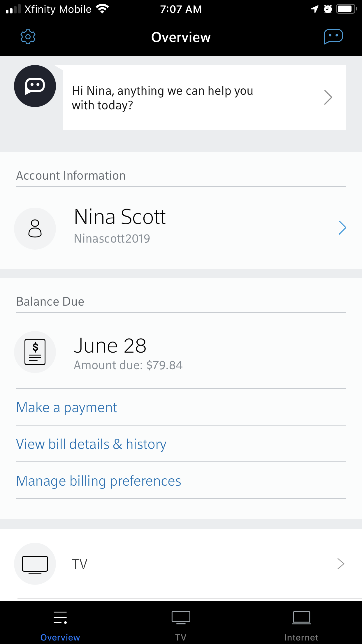Select the Overview tab label
Viewport: 362px width, 644px height.
(x=60, y=637)
